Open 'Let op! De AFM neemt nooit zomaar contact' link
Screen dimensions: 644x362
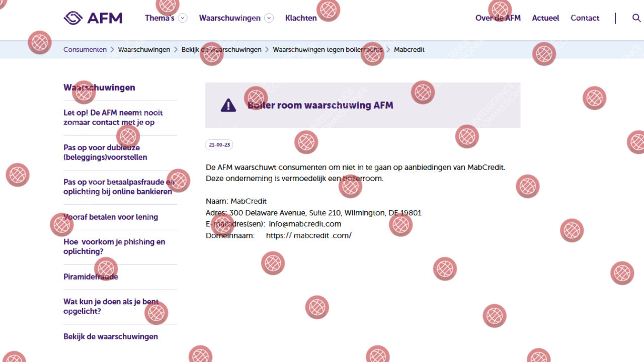113,118
